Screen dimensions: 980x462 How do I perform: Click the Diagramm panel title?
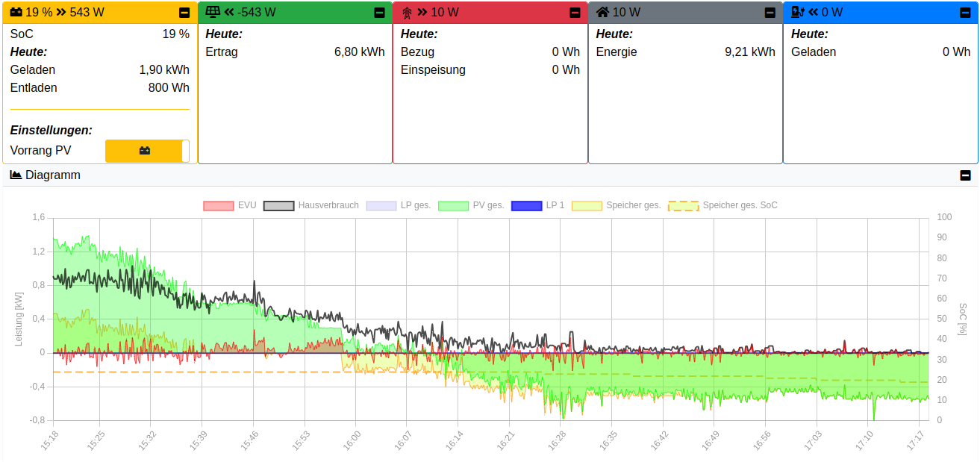tap(52, 175)
